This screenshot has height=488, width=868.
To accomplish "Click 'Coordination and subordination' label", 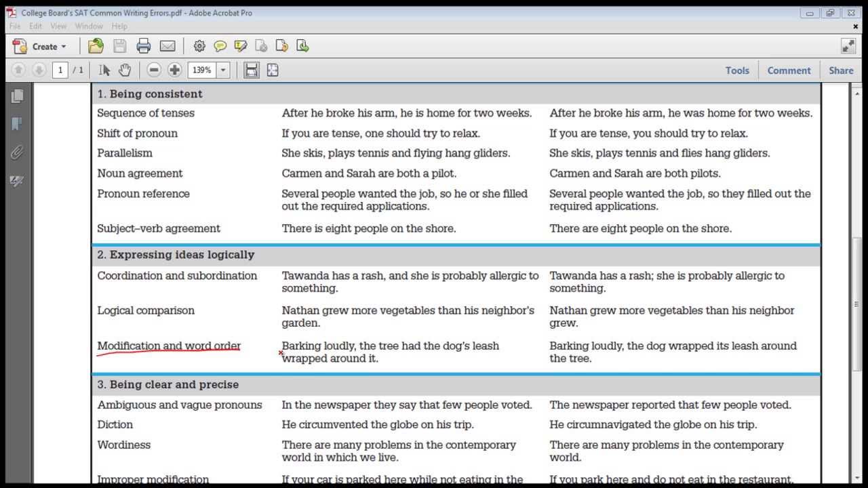I will click(x=177, y=276).
